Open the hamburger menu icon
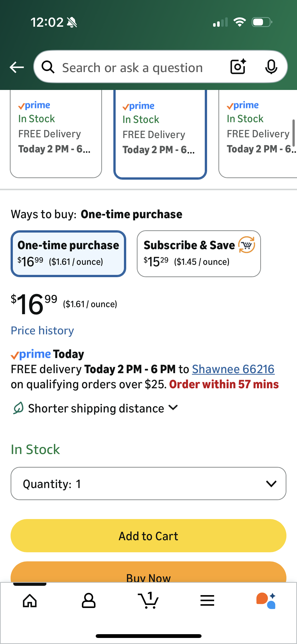The width and height of the screenshot is (297, 644). point(207,601)
